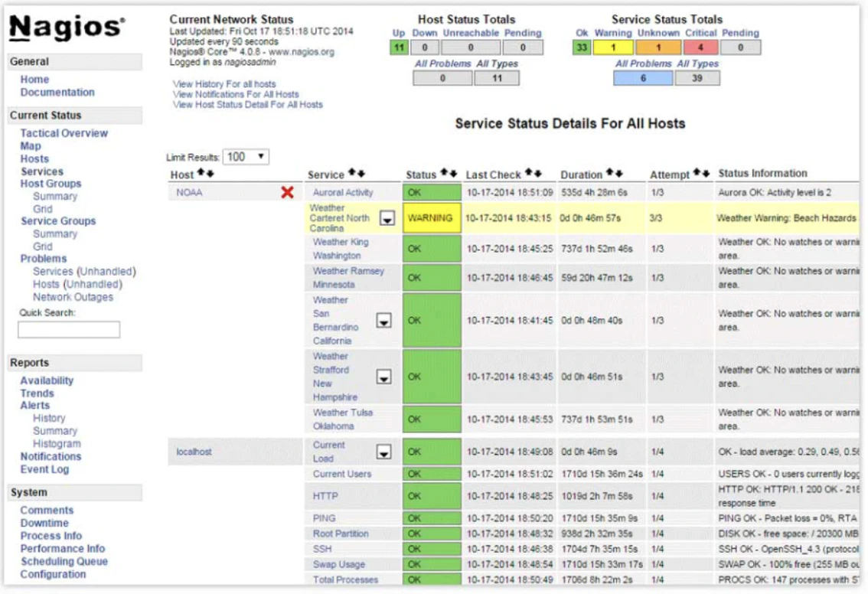Open Host Groups in sidebar
The height and width of the screenshot is (594, 868).
51,183
